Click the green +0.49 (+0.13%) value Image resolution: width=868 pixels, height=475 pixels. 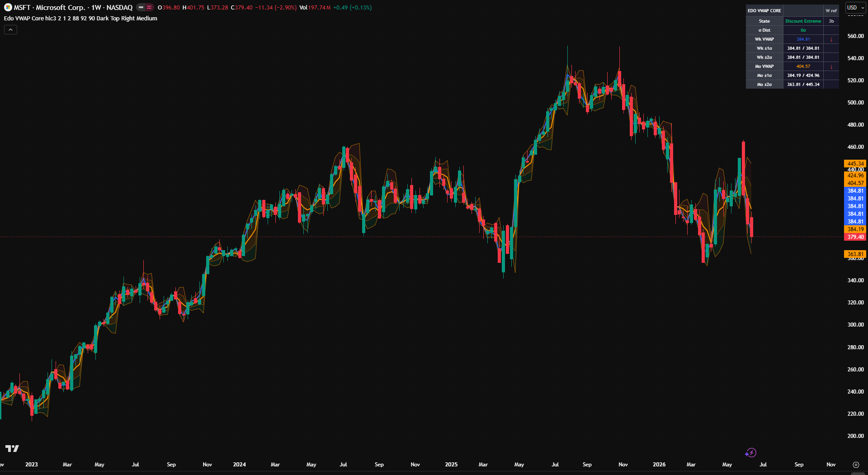coord(352,7)
